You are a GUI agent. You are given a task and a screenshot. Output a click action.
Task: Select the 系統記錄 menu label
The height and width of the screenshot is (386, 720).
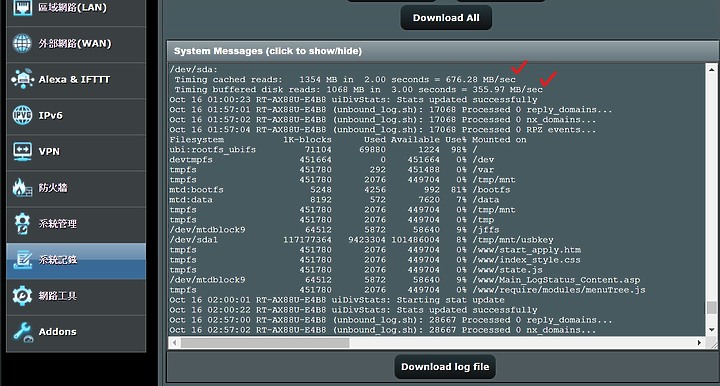point(58,260)
